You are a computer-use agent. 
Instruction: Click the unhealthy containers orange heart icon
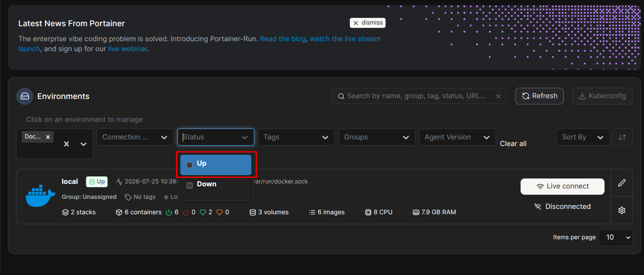tap(220, 212)
